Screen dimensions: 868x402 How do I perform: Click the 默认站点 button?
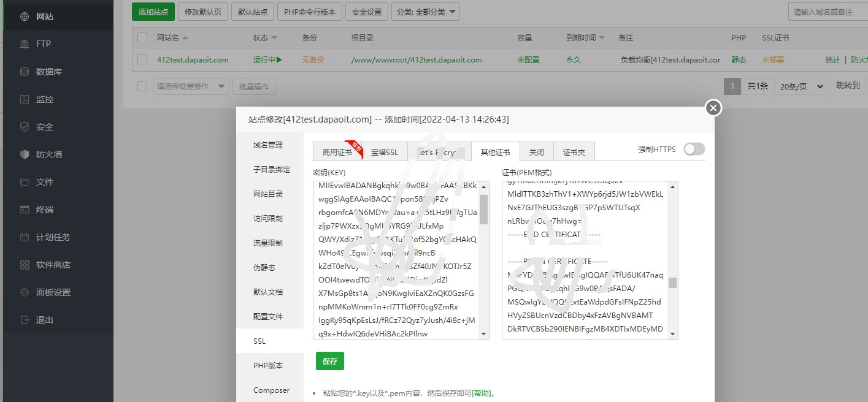click(253, 12)
